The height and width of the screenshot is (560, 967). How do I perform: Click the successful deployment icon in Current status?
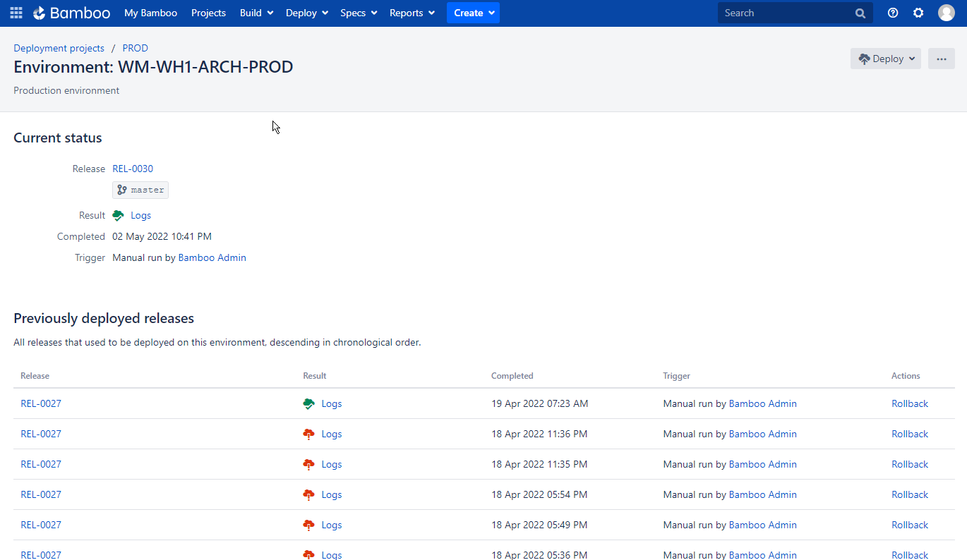119,216
